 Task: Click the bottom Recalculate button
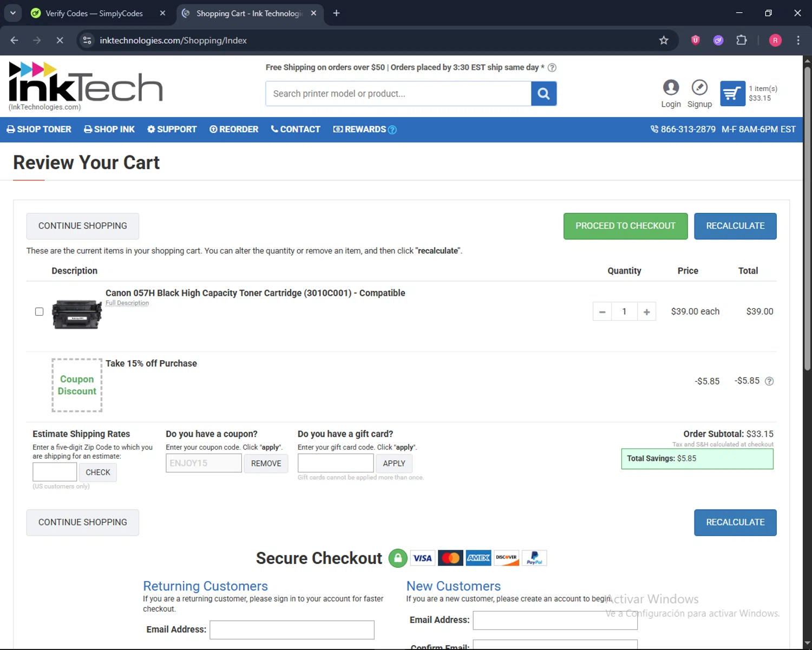[x=735, y=522]
